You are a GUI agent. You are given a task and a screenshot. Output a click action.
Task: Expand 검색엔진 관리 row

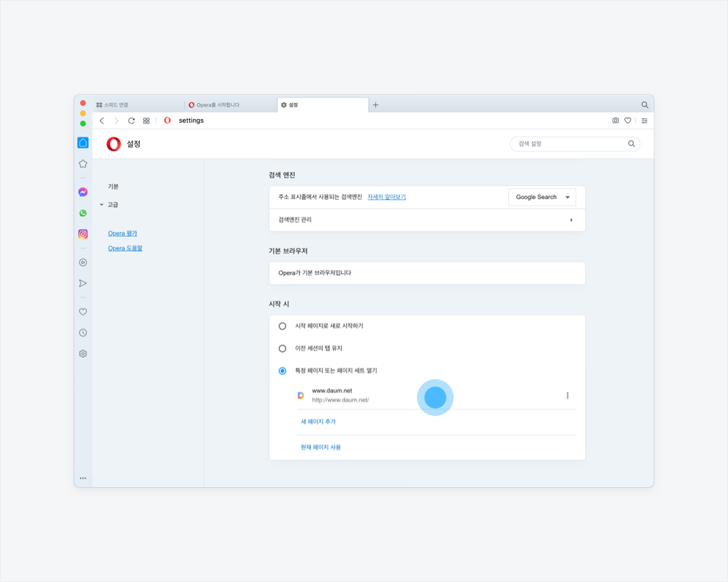[427, 220]
